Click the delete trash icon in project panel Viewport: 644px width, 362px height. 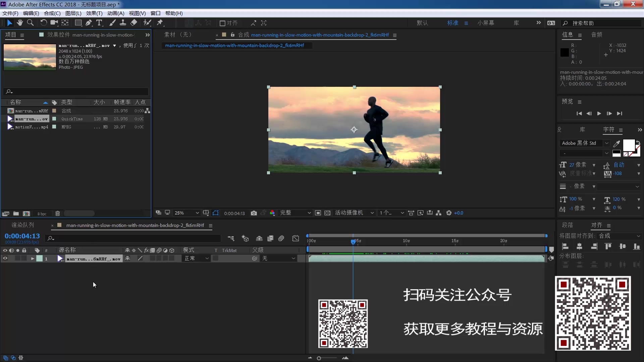pos(58,214)
